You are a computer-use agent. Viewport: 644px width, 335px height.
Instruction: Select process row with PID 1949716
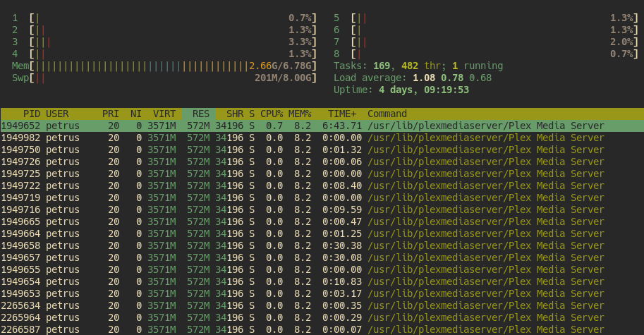[x=322, y=209]
